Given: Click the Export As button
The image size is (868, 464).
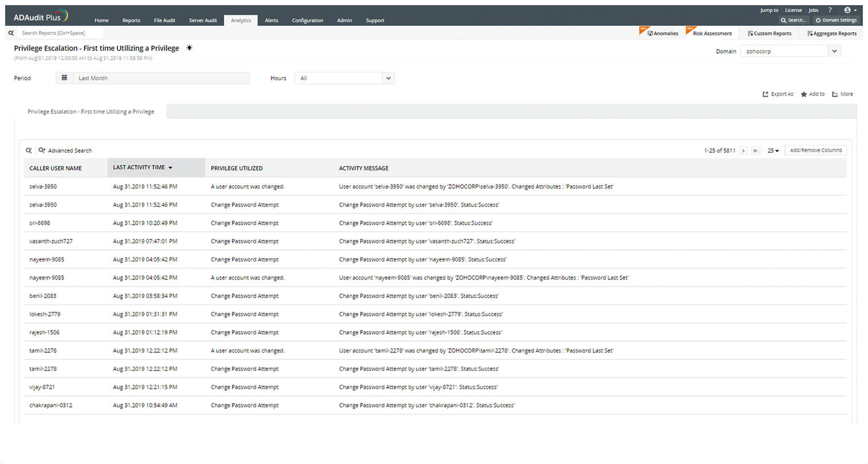Looking at the screenshot, I should [x=778, y=94].
